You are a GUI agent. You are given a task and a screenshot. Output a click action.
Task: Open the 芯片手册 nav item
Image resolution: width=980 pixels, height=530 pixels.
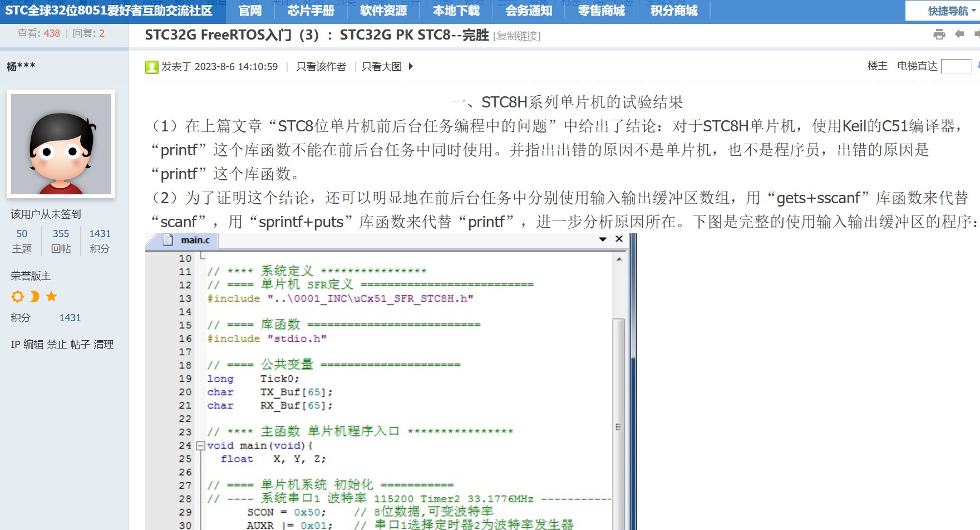tap(311, 11)
